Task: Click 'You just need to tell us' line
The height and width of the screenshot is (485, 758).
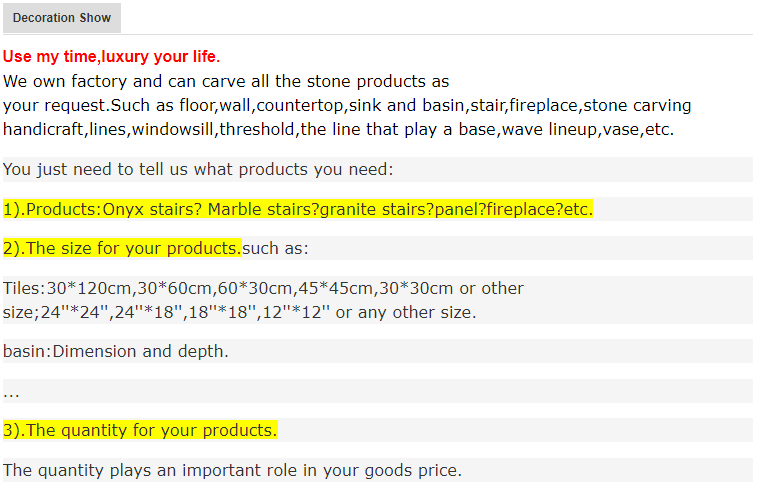Action: (198, 169)
